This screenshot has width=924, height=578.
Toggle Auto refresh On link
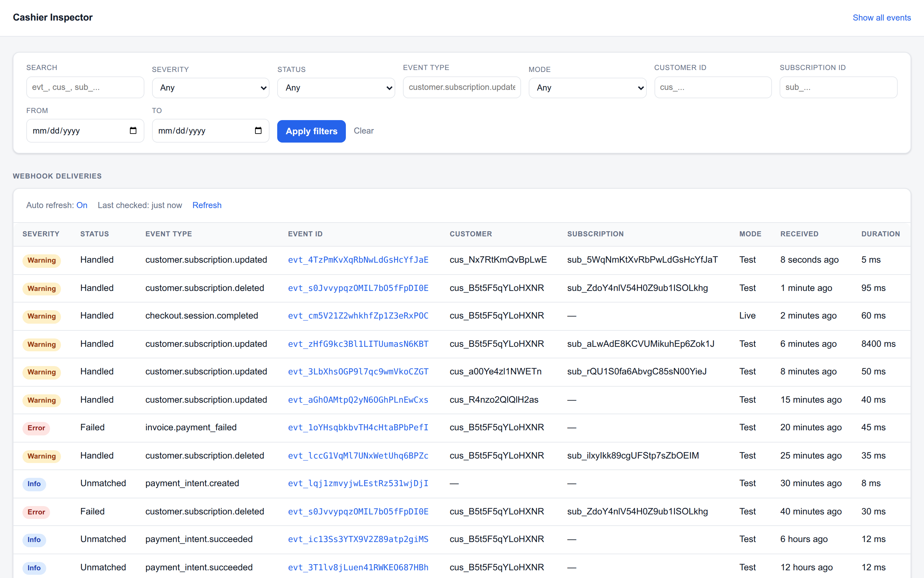click(82, 205)
